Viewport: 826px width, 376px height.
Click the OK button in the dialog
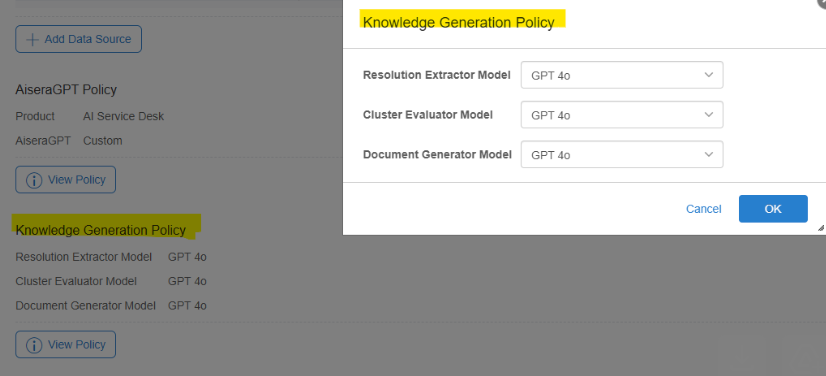pyautogui.click(x=773, y=209)
